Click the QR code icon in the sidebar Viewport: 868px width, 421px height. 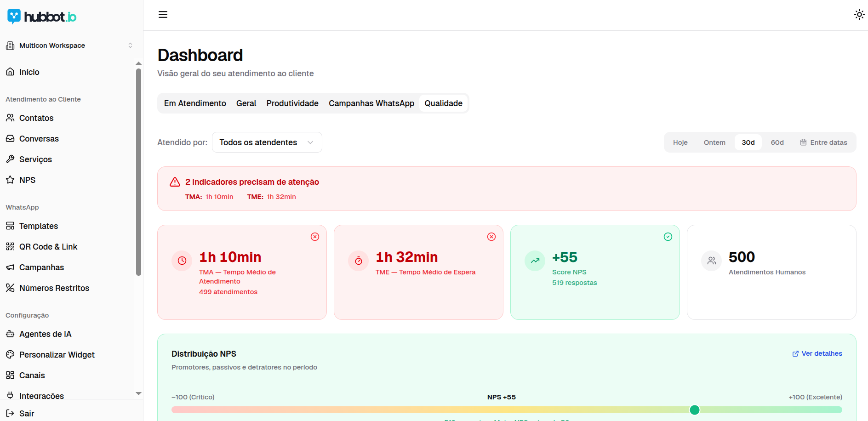click(x=10, y=246)
